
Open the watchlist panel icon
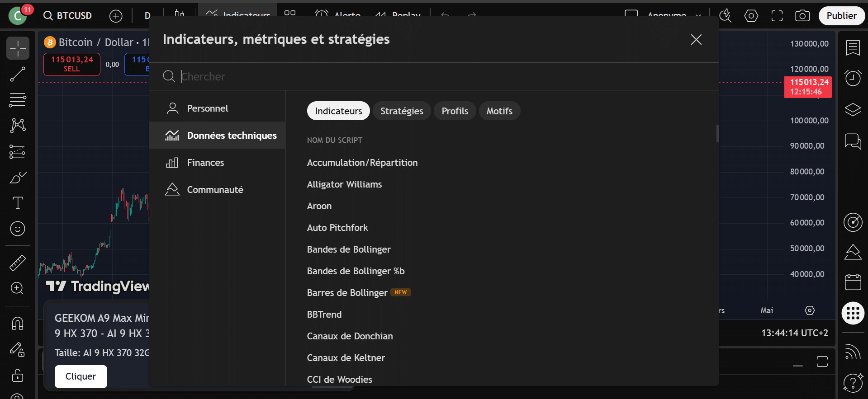[x=853, y=47]
